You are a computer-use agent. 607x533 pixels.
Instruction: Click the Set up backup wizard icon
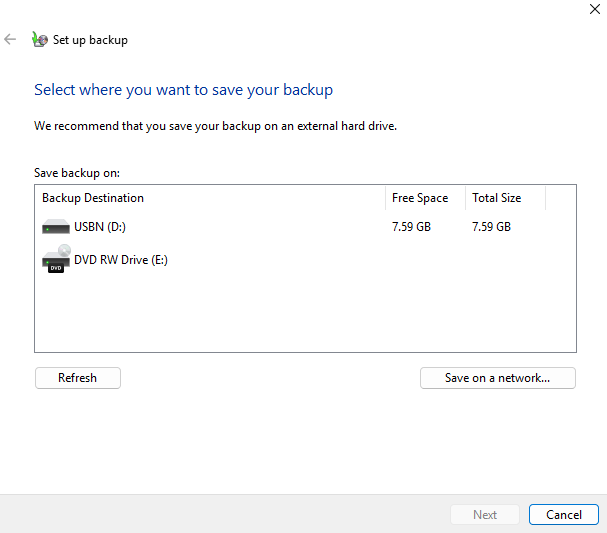click(x=40, y=40)
